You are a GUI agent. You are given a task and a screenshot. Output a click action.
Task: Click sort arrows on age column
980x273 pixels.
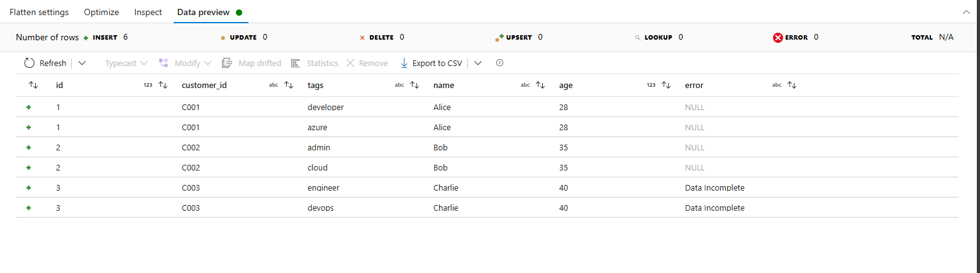(666, 86)
